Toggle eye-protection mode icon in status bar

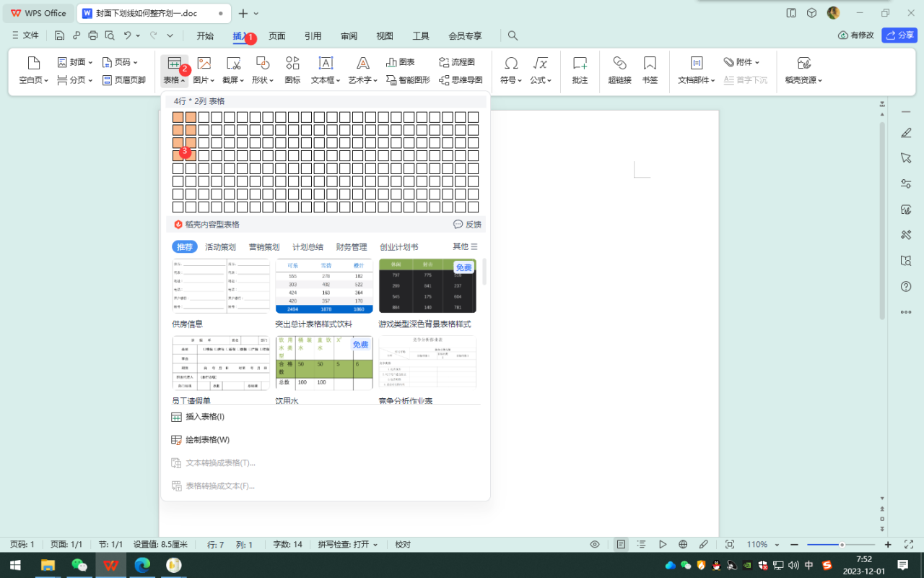(595, 544)
